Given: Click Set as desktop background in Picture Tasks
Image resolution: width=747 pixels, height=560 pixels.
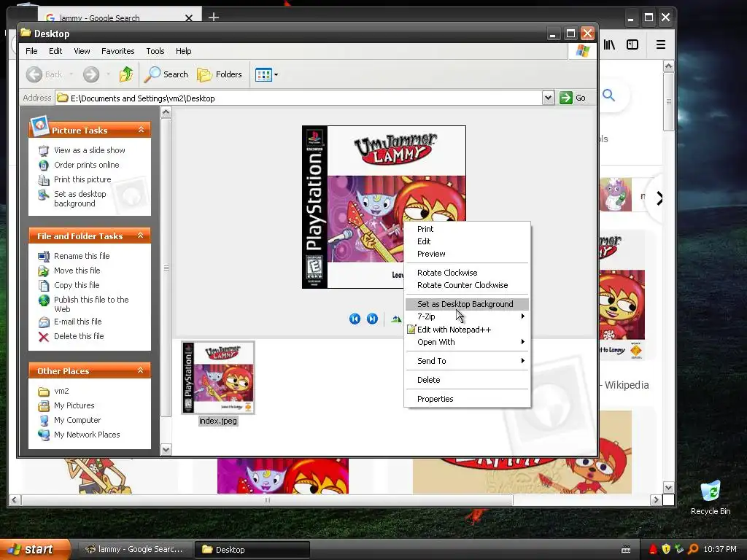Looking at the screenshot, I should 80,198.
